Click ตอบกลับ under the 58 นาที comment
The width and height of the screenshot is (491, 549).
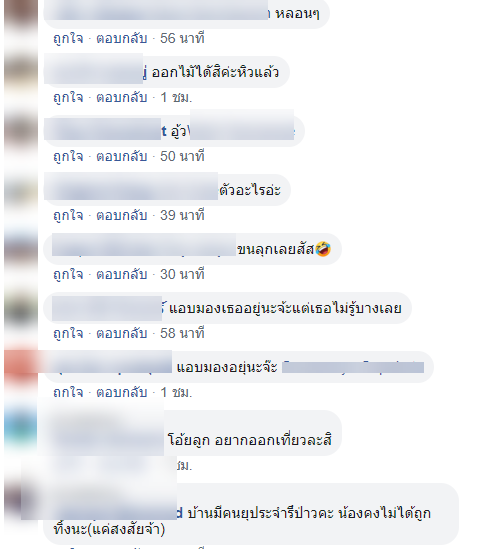122,333
